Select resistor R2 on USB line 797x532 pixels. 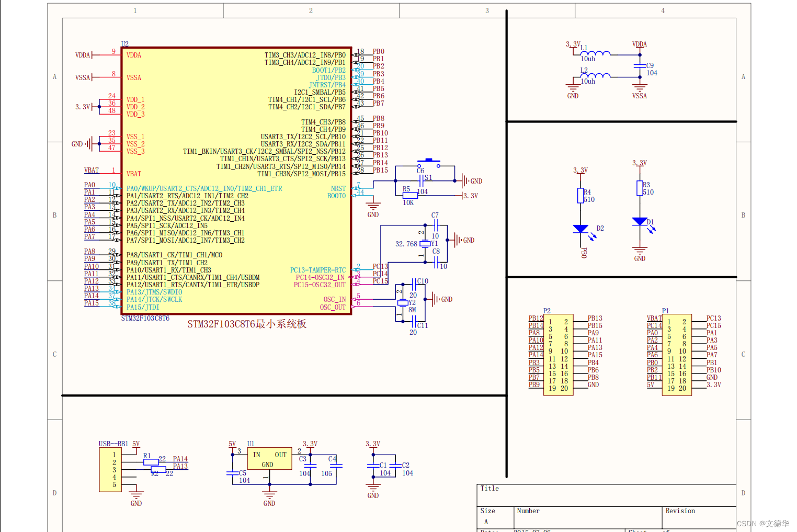pos(158,470)
